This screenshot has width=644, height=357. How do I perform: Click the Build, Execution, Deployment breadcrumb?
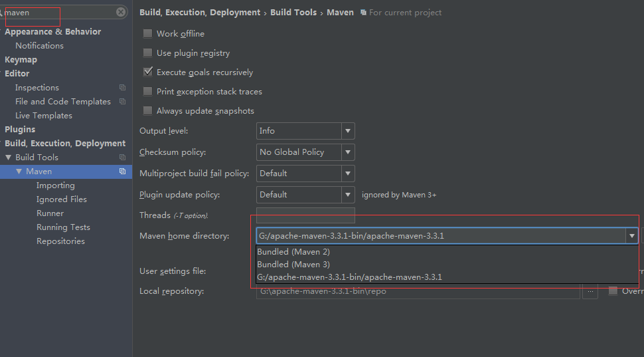[x=200, y=13]
